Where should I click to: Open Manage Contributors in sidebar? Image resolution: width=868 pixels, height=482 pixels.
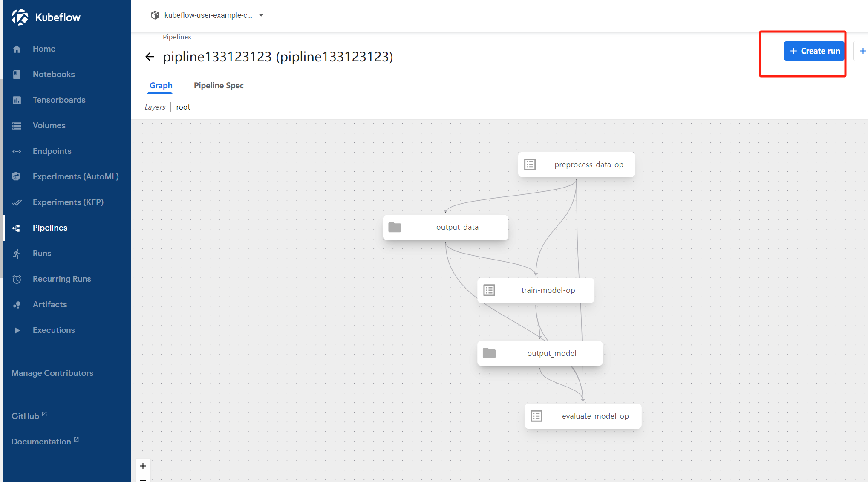(52, 373)
